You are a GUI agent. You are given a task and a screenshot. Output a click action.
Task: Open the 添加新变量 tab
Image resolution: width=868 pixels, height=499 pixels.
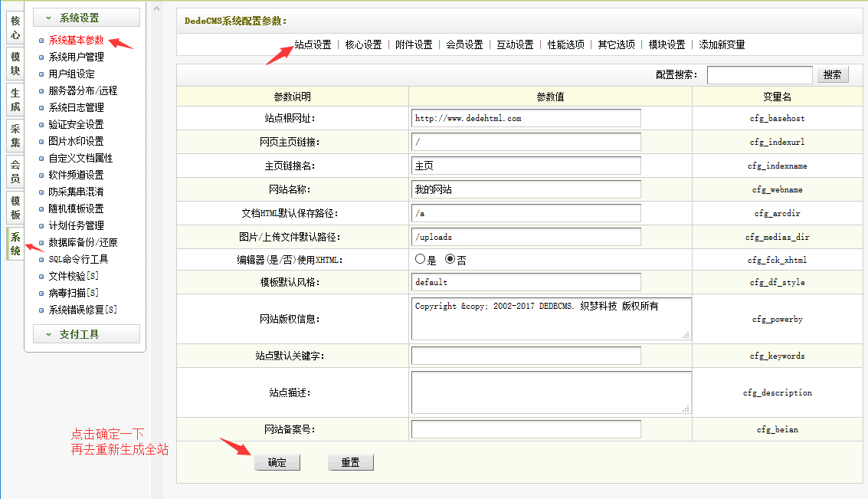[x=722, y=44]
